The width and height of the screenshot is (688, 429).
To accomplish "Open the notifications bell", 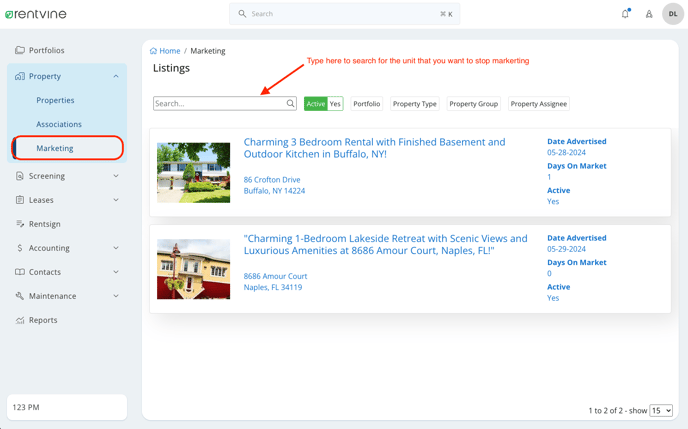I will pos(625,14).
